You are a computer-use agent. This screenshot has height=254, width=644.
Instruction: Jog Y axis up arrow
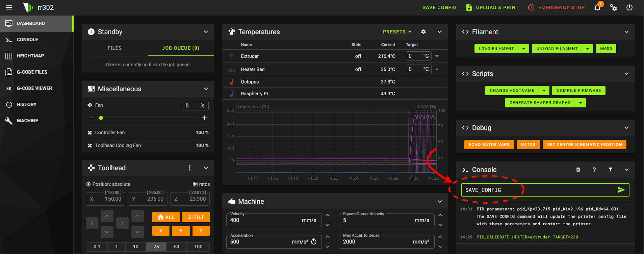click(x=107, y=215)
